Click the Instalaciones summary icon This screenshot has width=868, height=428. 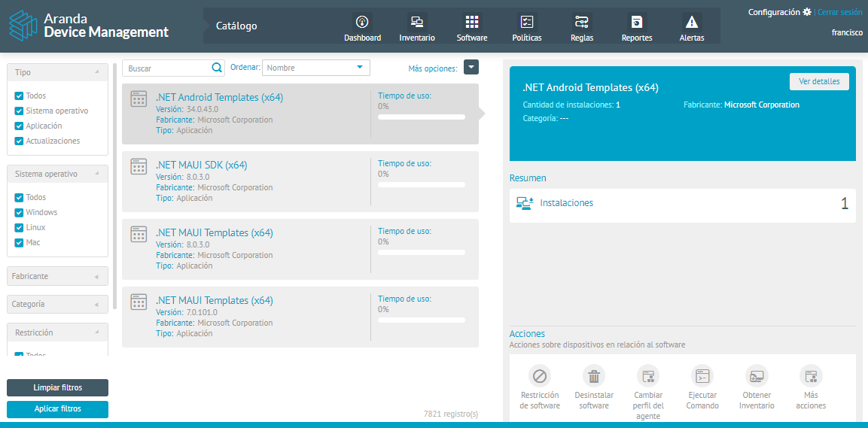click(x=524, y=203)
